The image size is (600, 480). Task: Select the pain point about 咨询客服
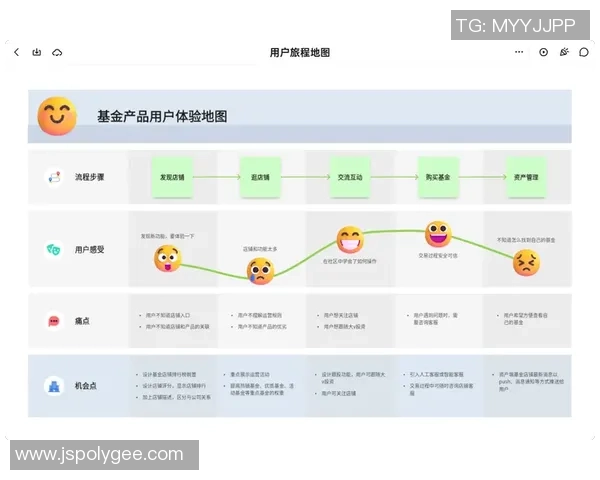[435, 319]
